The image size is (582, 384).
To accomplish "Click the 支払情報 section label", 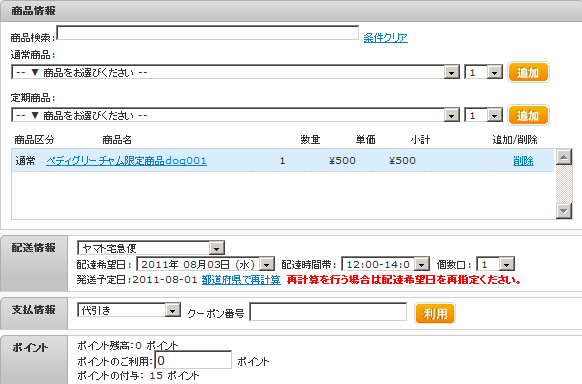I will click(x=33, y=309).
